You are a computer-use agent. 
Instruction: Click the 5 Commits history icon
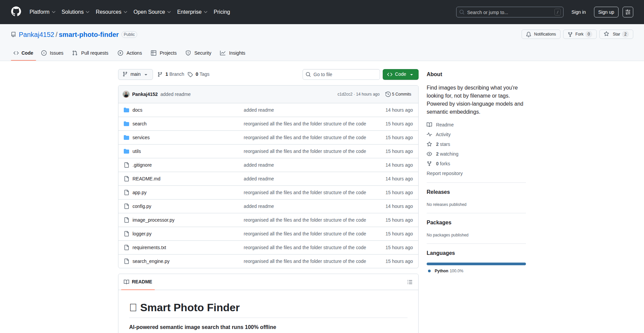(x=388, y=94)
